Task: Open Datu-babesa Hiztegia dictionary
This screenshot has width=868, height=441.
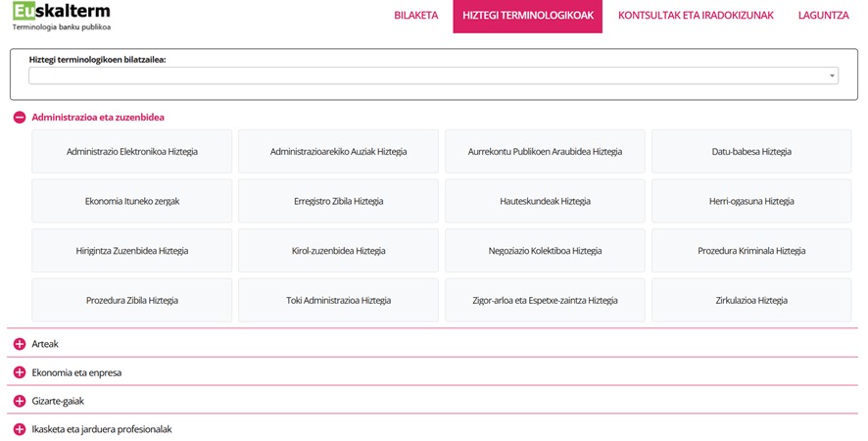Action: [x=751, y=152]
